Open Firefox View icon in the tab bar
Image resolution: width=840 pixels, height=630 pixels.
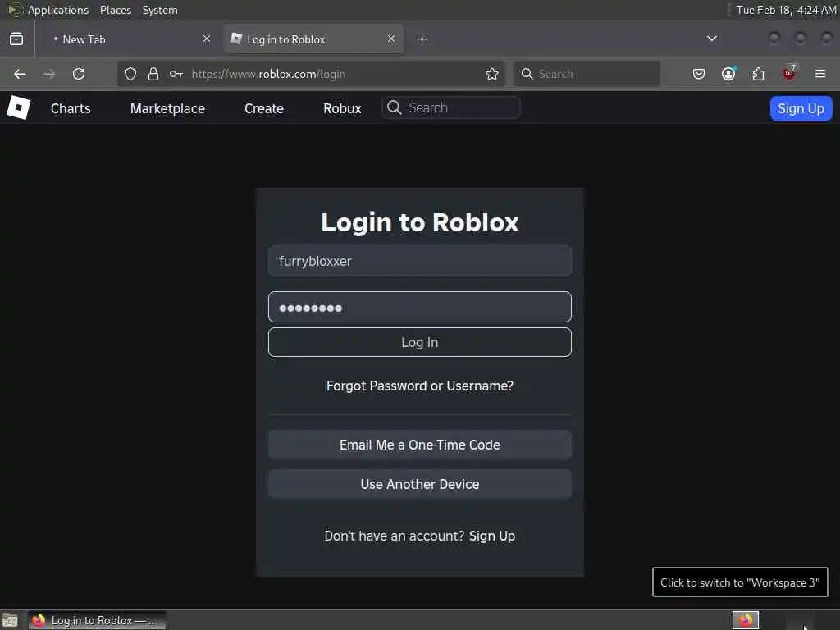[x=16, y=39]
